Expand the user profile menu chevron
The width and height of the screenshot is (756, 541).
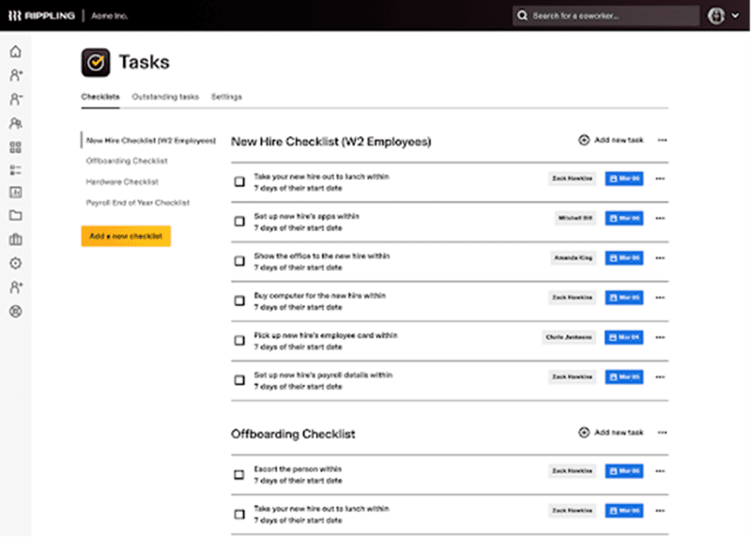pos(734,15)
